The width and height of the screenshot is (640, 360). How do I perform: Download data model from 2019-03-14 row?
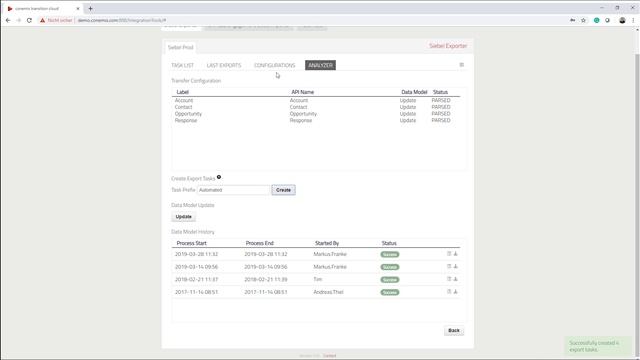pyautogui.click(x=456, y=267)
